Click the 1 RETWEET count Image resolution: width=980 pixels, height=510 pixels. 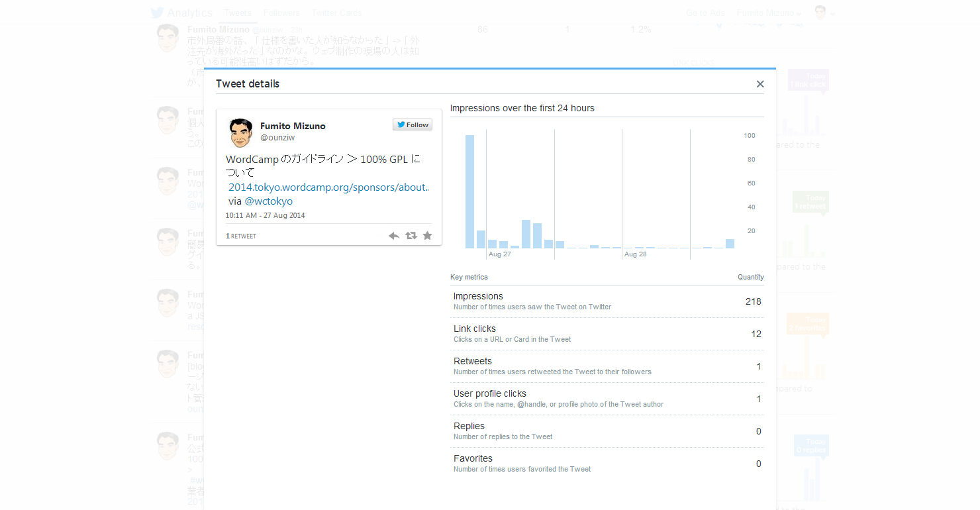[x=241, y=236]
